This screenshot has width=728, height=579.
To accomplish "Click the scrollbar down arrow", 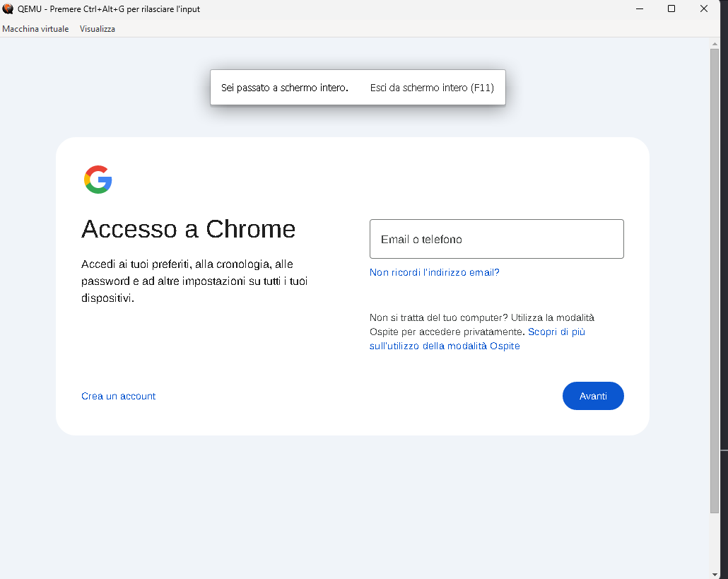I will pos(715,575).
